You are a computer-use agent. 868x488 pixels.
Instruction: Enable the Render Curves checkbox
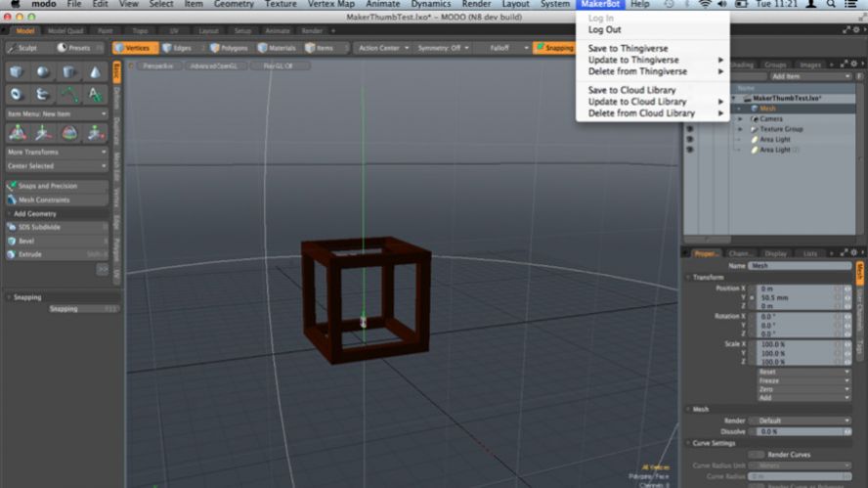coord(757,454)
